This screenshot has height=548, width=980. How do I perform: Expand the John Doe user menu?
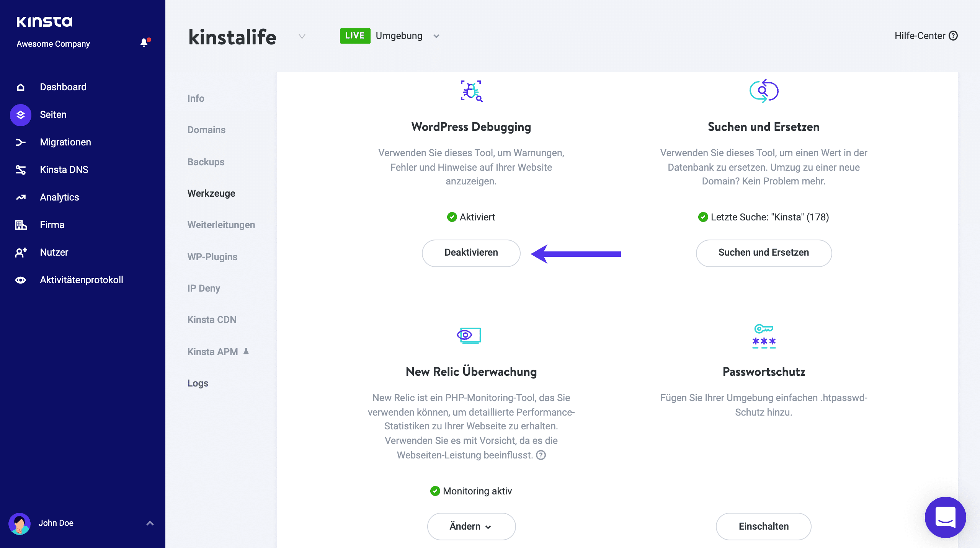150,523
